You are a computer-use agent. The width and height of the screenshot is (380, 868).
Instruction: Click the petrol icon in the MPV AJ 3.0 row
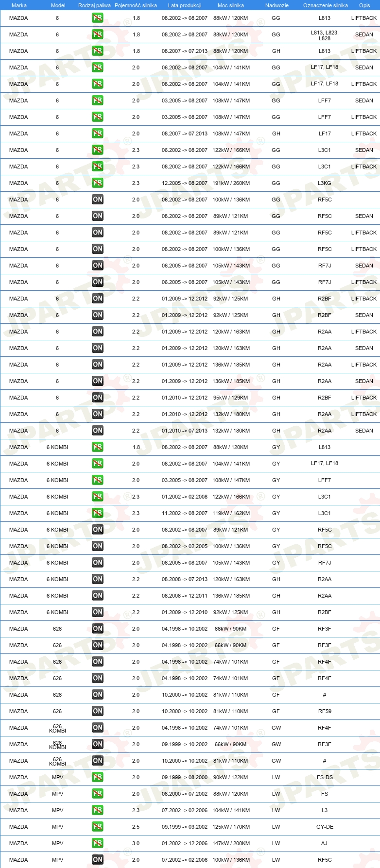pos(98,843)
